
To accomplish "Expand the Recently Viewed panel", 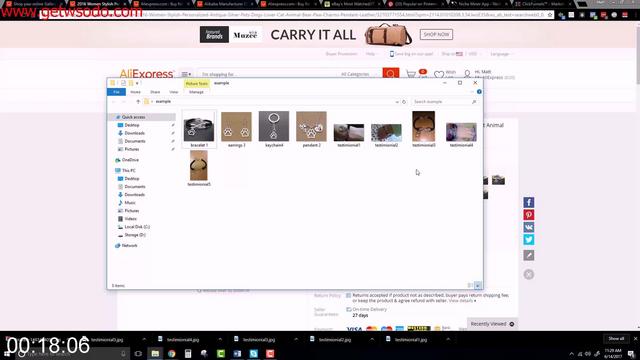I will pyautogui.click(x=492, y=324).
